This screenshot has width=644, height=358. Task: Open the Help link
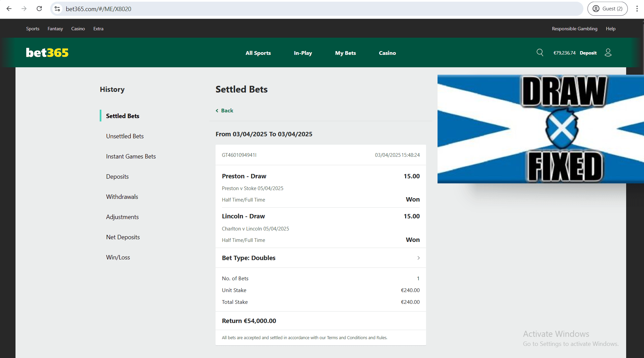(610, 29)
